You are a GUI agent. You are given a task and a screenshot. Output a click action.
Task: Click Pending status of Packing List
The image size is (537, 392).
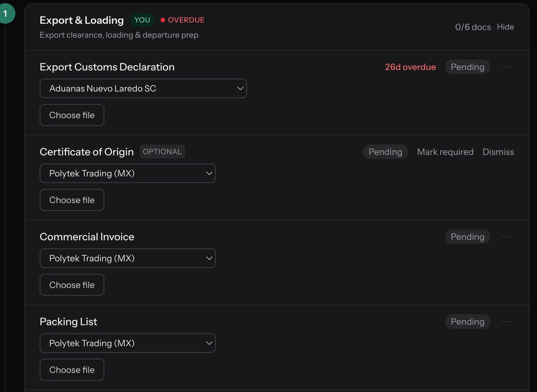(468, 322)
